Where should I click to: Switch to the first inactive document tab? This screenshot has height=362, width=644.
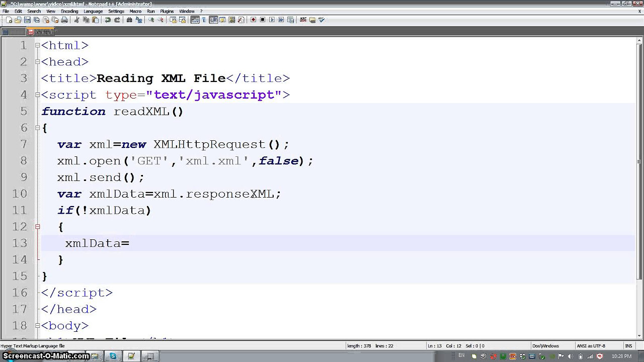[13, 32]
